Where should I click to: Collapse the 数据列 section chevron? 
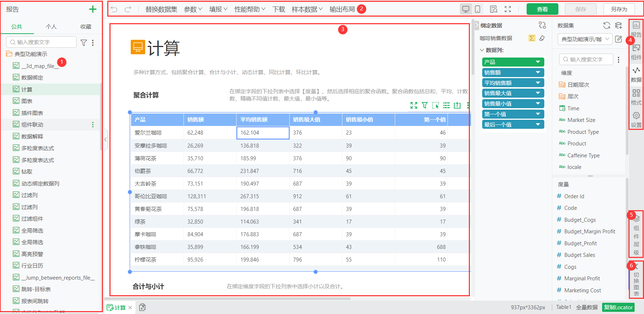(x=482, y=50)
